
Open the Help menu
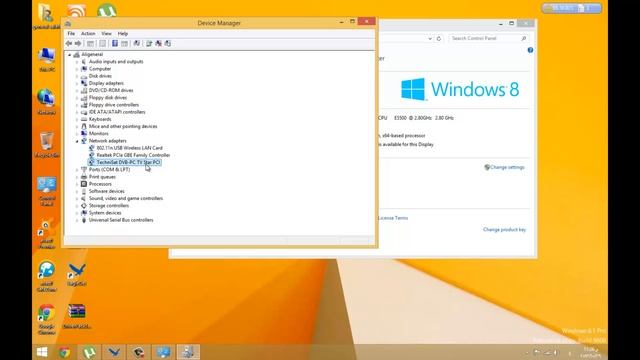click(122, 33)
